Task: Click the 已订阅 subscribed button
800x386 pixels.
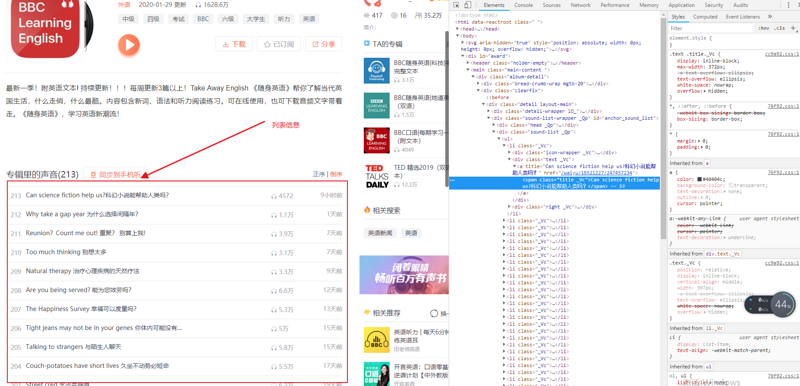Action: [279, 44]
